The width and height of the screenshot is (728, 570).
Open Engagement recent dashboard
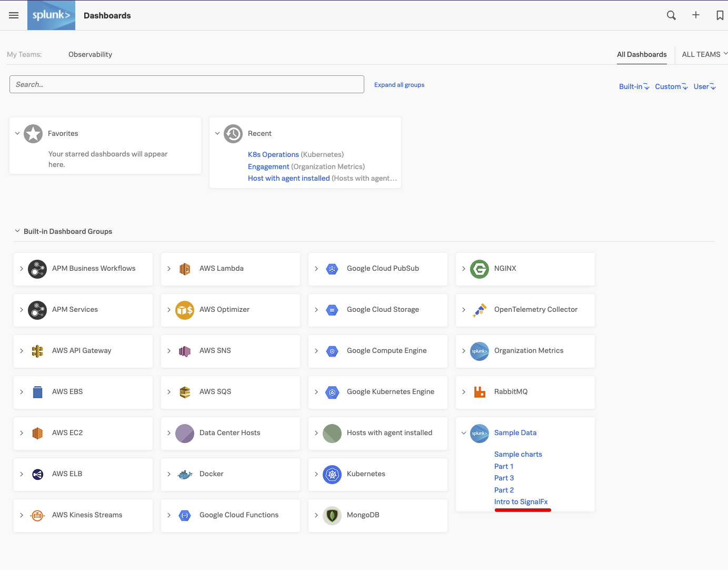tap(268, 166)
